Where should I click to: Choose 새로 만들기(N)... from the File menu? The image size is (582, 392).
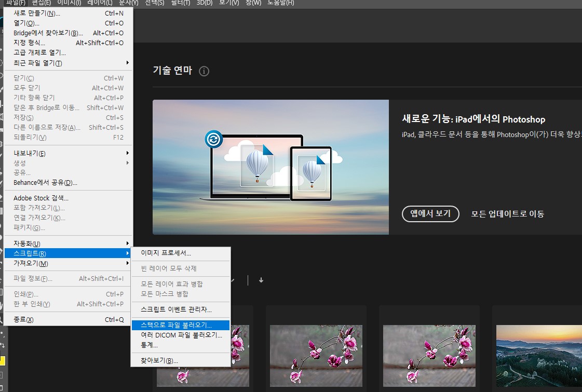69,13
